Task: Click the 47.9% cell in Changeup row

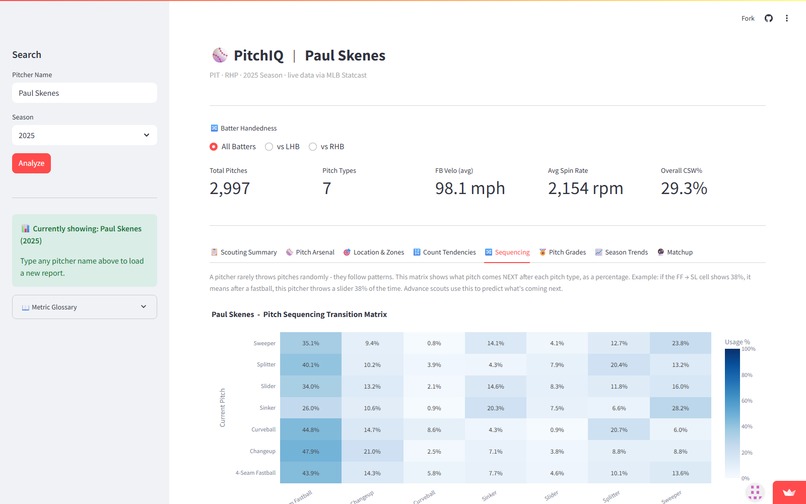Action: [310, 451]
